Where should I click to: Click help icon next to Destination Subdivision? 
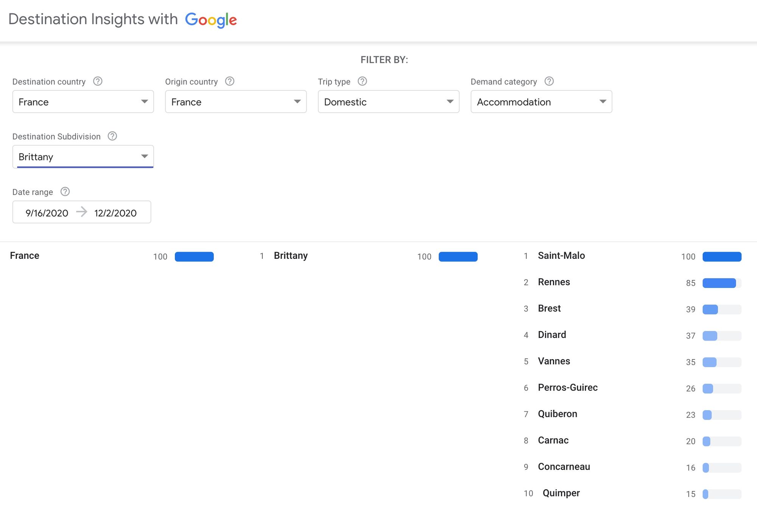112,136
